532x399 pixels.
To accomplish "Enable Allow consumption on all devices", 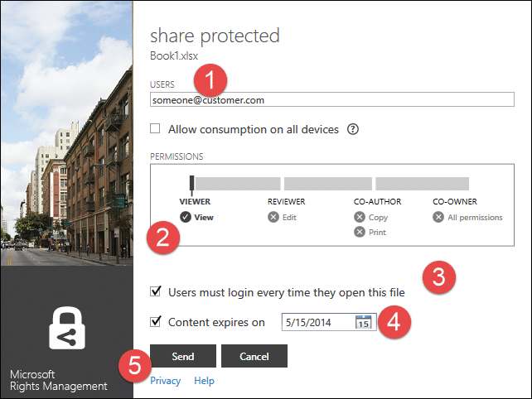I will 155,129.
